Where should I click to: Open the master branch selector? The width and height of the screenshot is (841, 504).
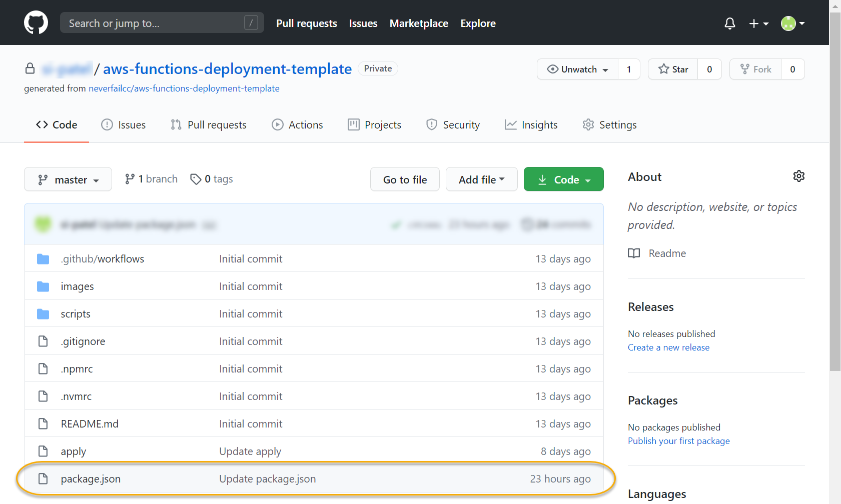click(68, 179)
